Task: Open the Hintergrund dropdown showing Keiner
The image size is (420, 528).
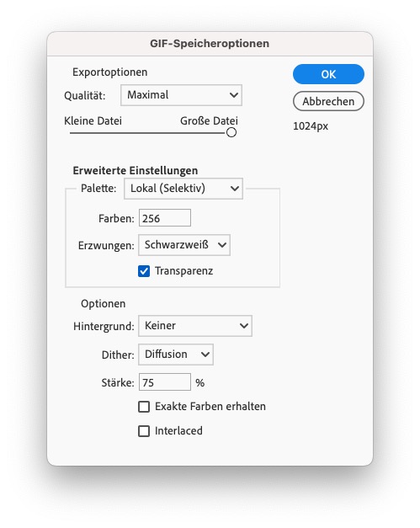Action: point(195,326)
